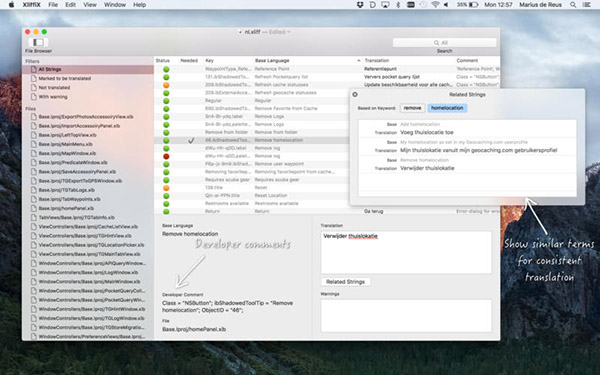Select the All Strings filter
The height and width of the screenshot is (375, 600).
[x=88, y=69]
